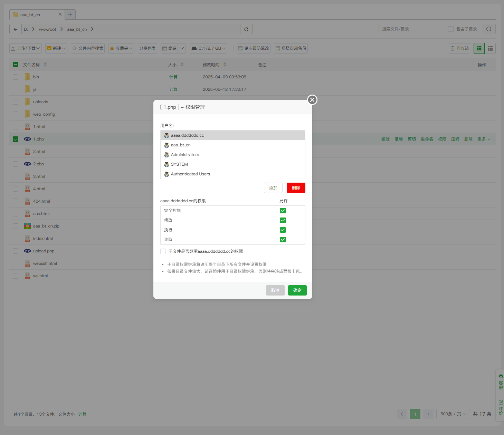Select SYSTEM user in the list
Screen dimensions: 504x435
(179, 164)
